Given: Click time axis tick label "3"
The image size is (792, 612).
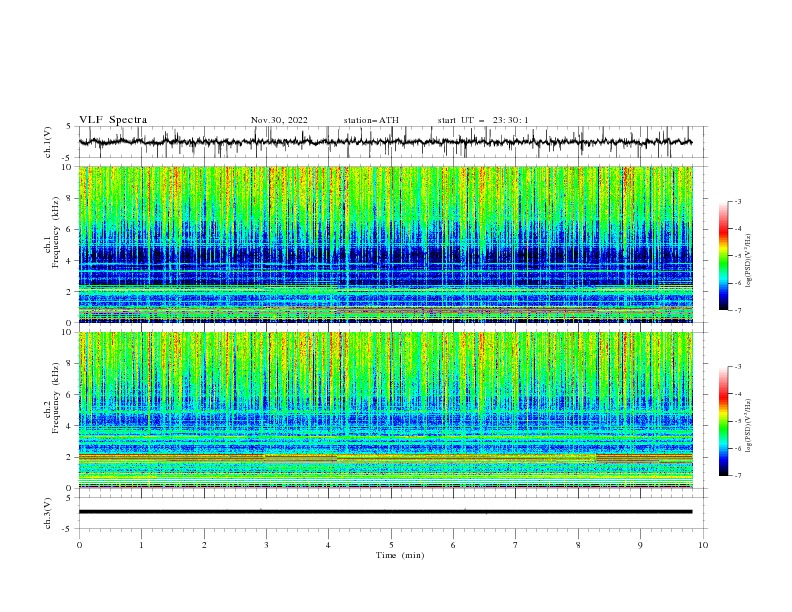Looking at the screenshot, I should pos(266,545).
